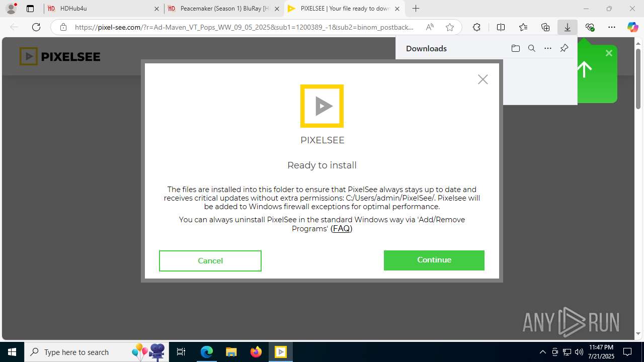
Task: Open the PixelSee taskbar app
Action: (281, 352)
